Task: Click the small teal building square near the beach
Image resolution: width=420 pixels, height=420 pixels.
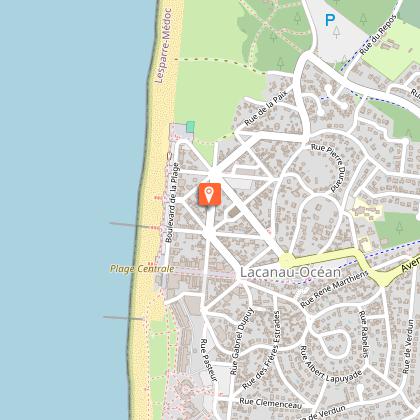Action: click(190, 127)
